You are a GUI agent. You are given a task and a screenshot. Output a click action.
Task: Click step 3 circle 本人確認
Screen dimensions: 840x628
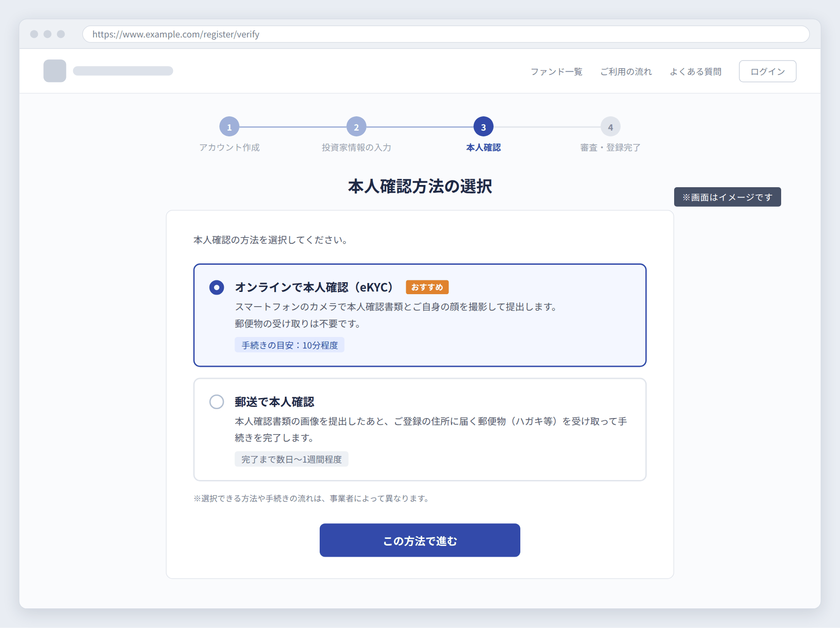[x=483, y=127]
